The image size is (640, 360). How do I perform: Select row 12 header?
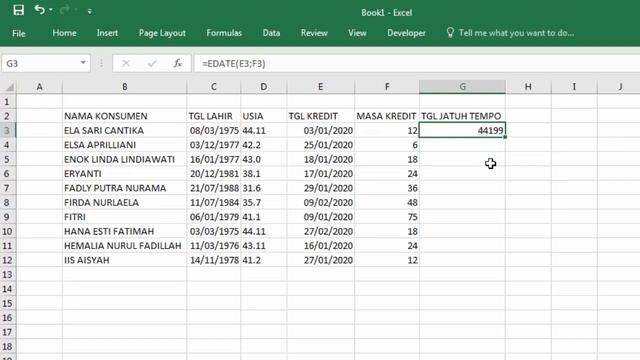pos(8,260)
